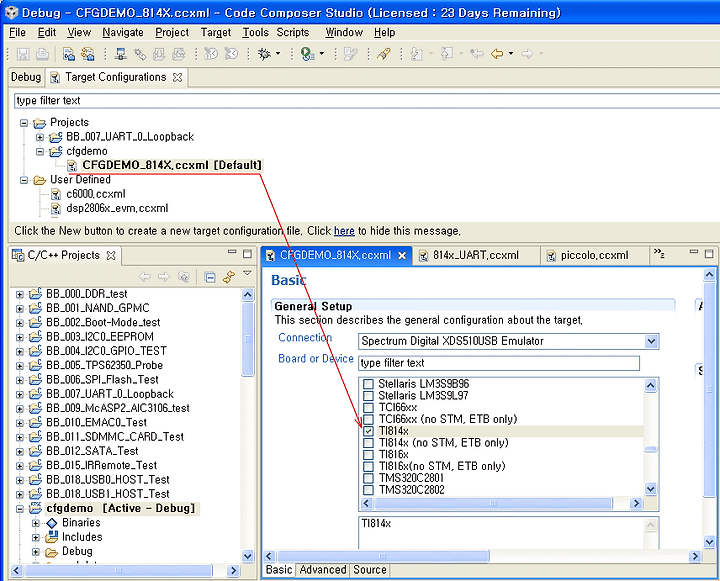Click the forward navigation arrow in toolbar
The image size is (720, 581).
point(527,54)
